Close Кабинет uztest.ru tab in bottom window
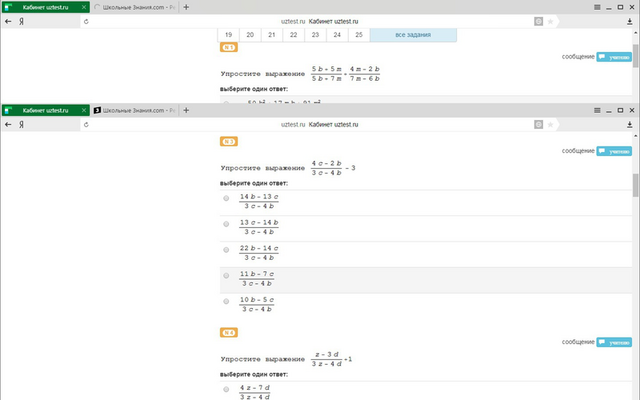640x400 pixels. tap(84, 110)
